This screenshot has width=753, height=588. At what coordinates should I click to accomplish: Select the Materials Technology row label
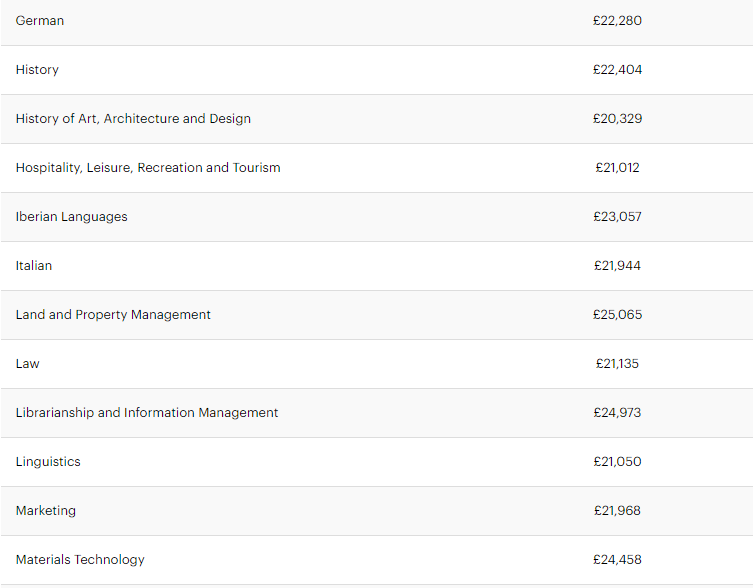pyautogui.click(x=80, y=560)
